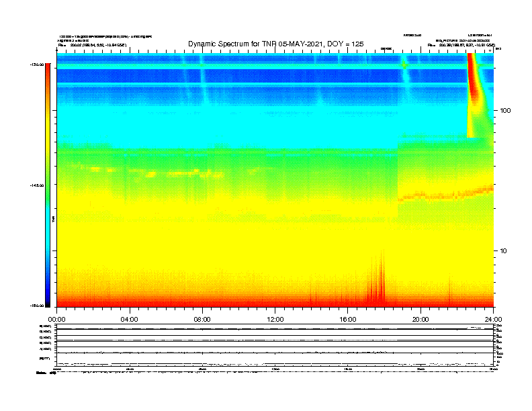Click the '08:00' time axis label
The width and height of the screenshot is (532, 411).
pos(202,320)
